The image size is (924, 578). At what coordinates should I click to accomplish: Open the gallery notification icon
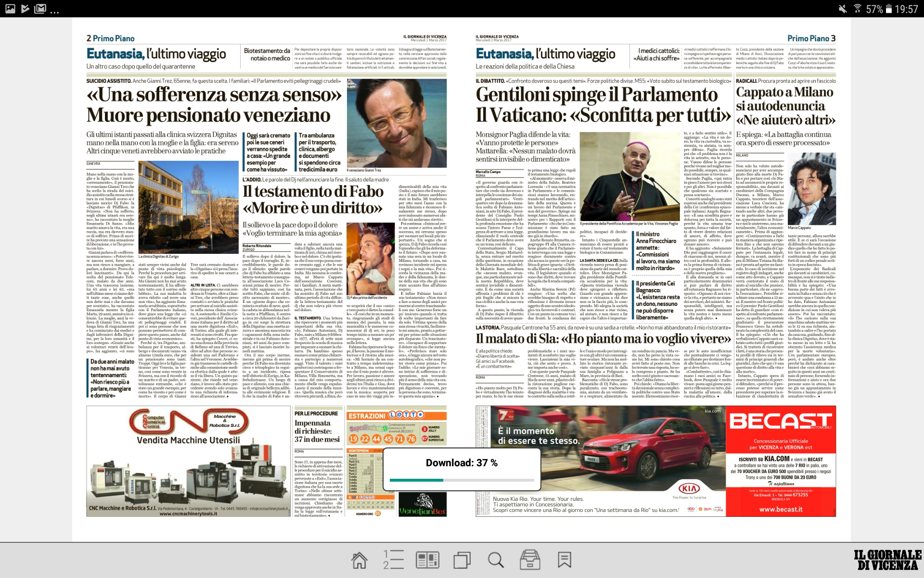point(10,9)
